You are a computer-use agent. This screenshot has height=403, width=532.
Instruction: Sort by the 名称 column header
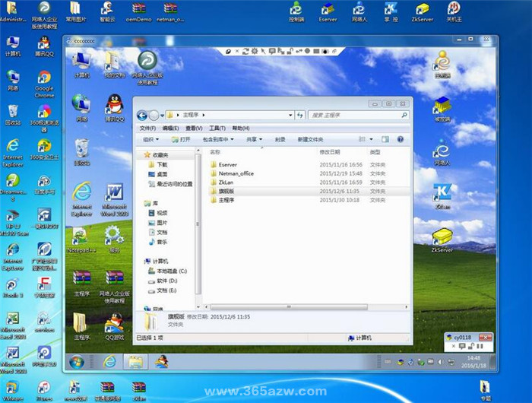pyautogui.click(x=215, y=152)
